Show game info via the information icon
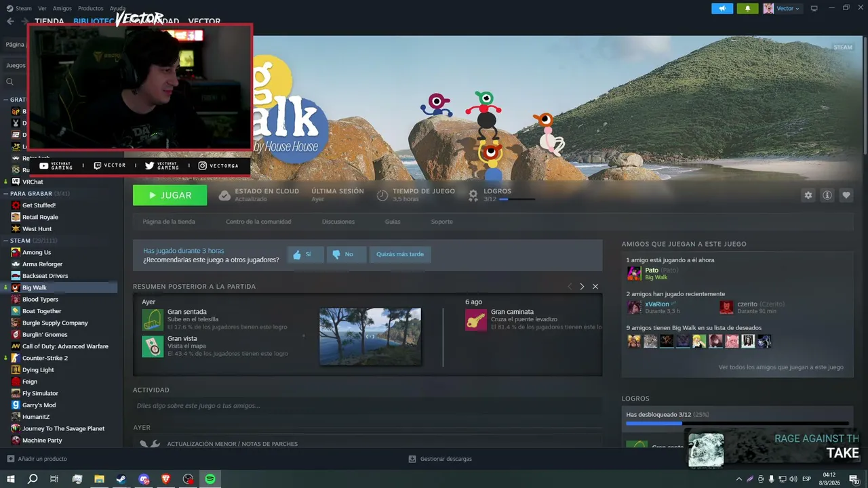 tap(827, 195)
